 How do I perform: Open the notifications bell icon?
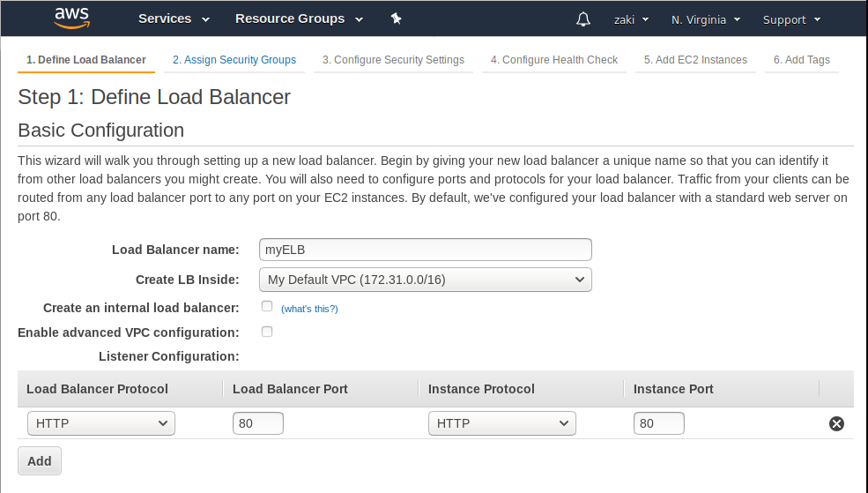582,19
